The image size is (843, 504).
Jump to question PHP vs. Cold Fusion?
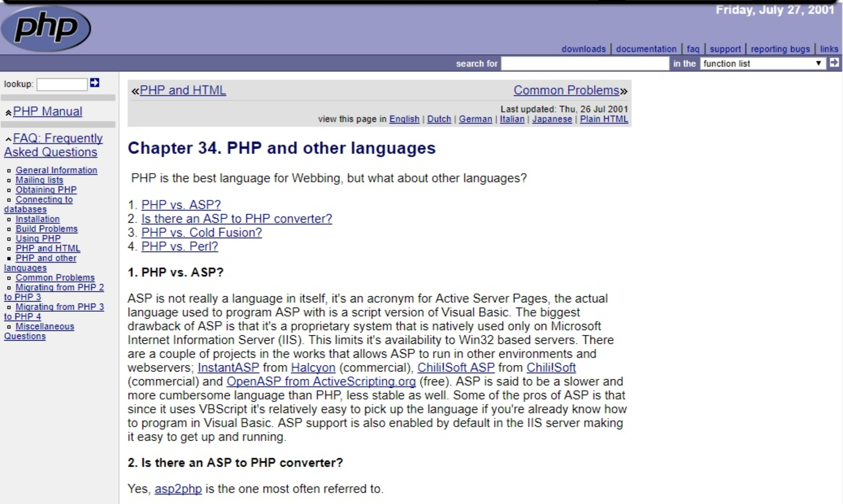(x=202, y=232)
